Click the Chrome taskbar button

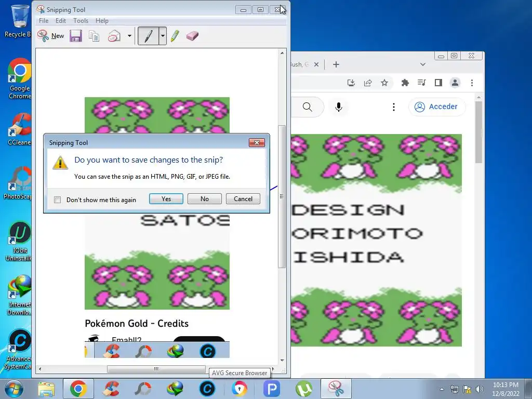[78, 389]
